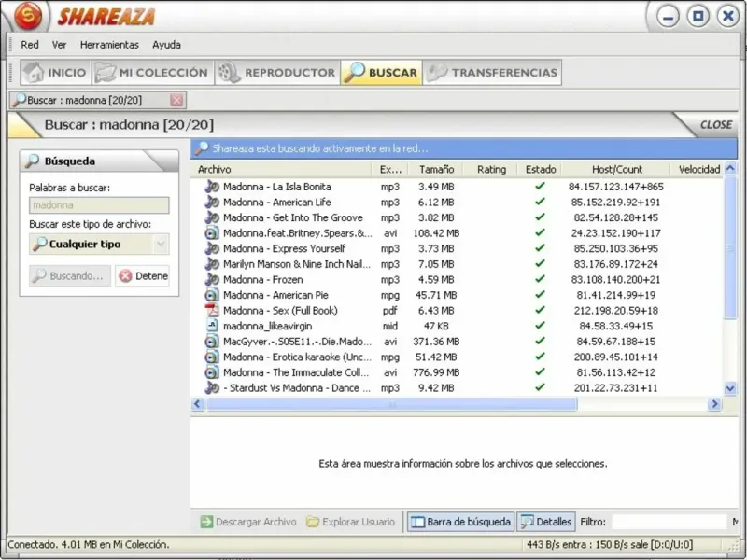Image resolution: width=747 pixels, height=560 pixels.
Task: Click the Buscando... search button
Action: tap(69, 275)
